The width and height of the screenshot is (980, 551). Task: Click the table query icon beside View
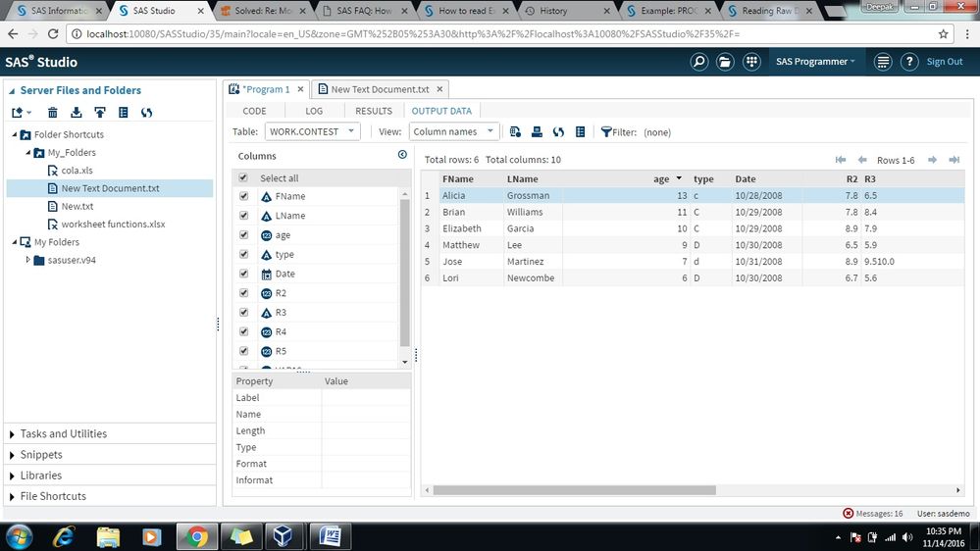click(x=515, y=131)
